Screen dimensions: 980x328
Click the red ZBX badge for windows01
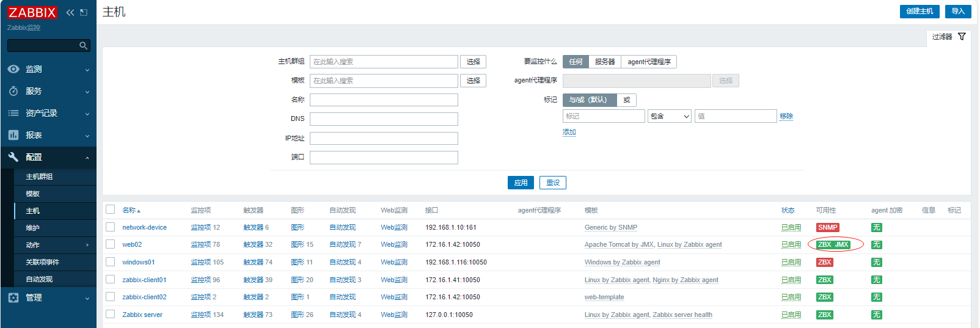click(x=824, y=262)
